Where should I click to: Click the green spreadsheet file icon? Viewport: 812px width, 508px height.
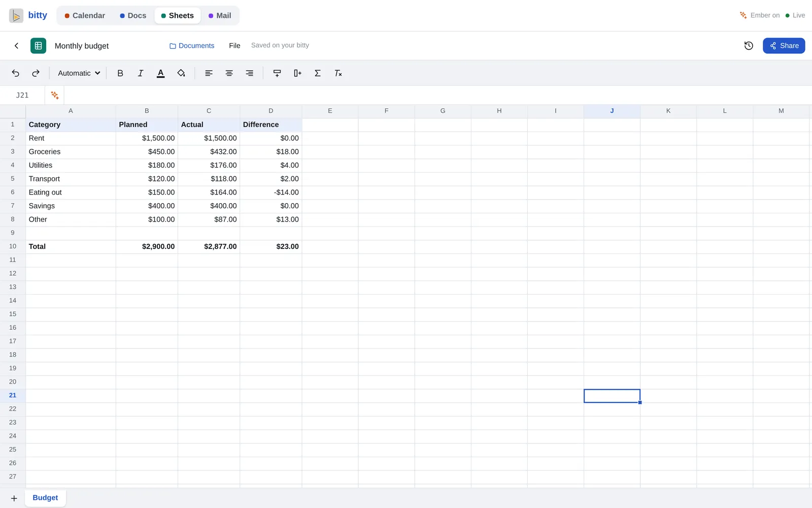click(x=38, y=46)
